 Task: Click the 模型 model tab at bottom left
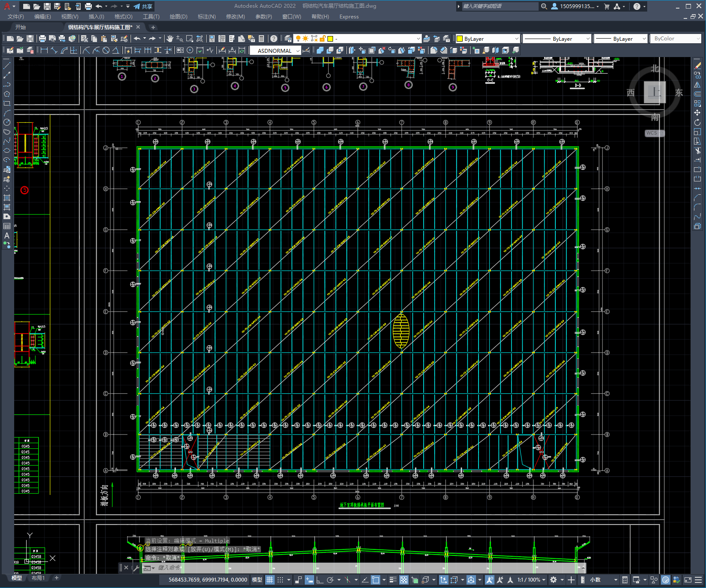click(16, 578)
